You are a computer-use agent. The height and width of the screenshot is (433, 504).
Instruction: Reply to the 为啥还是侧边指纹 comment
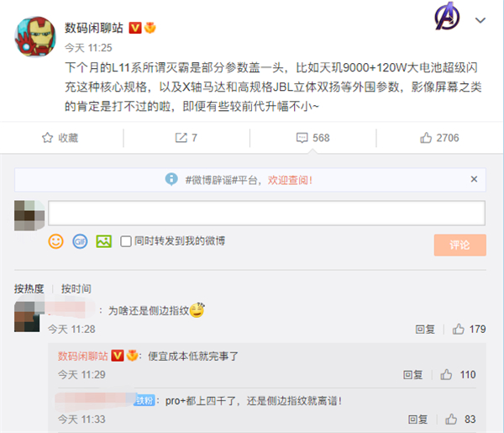(425, 329)
